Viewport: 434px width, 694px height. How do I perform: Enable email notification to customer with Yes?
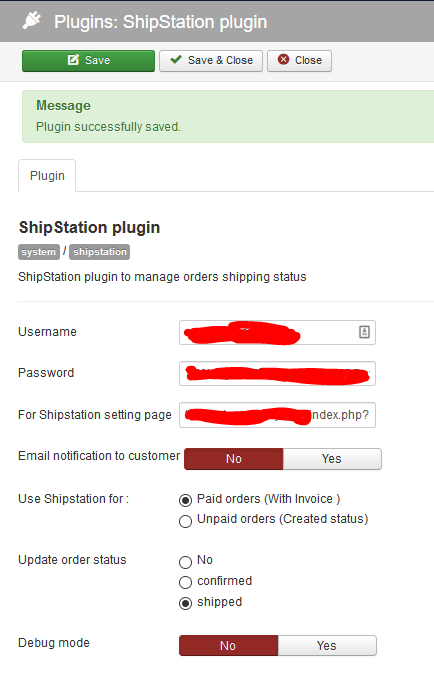click(332, 459)
